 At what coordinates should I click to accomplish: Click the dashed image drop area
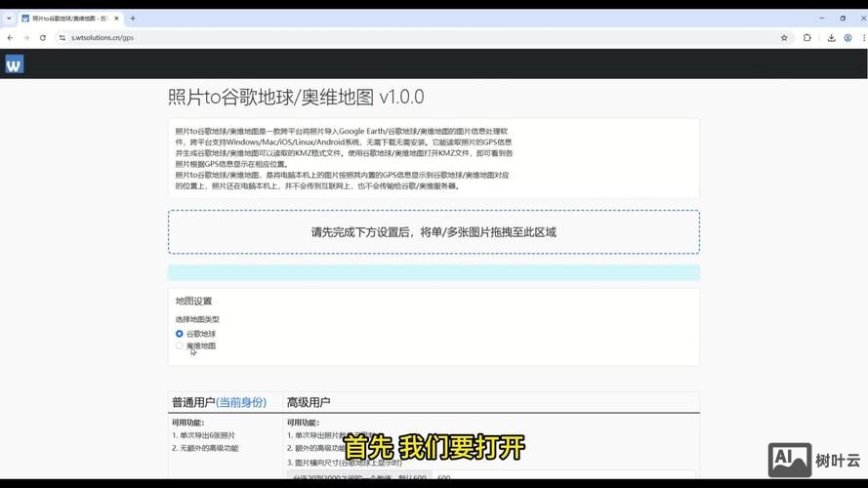tap(434, 232)
